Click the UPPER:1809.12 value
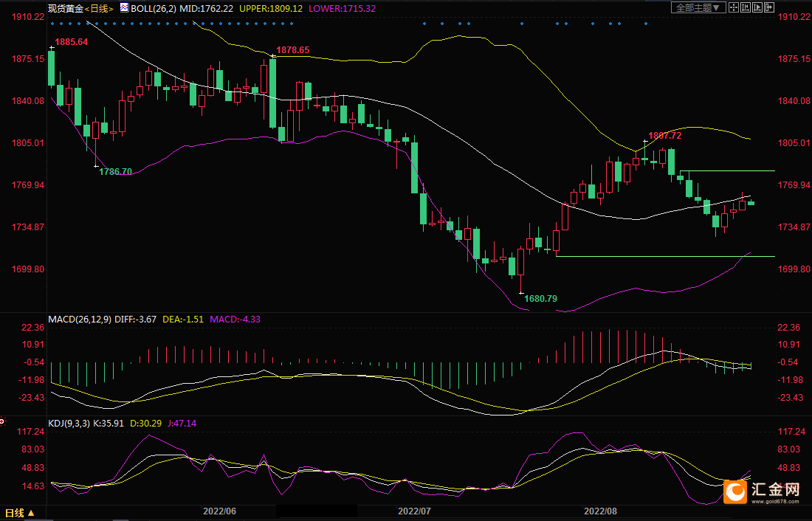Image resolution: width=812 pixels, height=521 pixels. [271, 9]
